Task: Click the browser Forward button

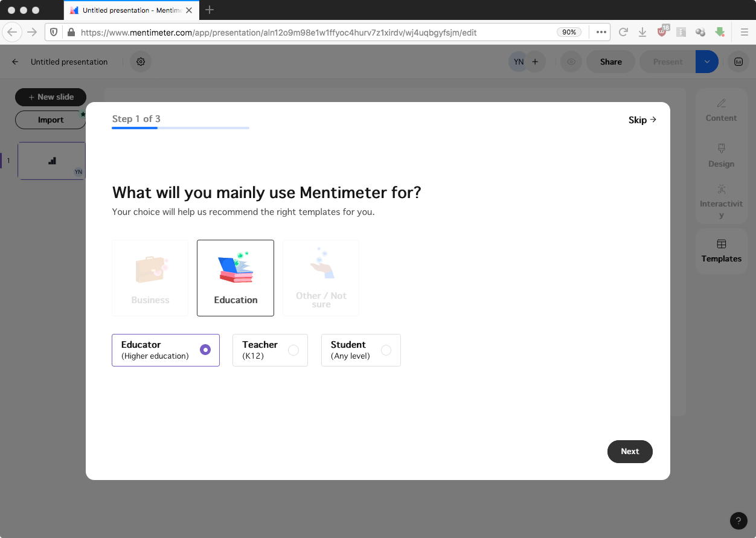Action: coord(32,32)
